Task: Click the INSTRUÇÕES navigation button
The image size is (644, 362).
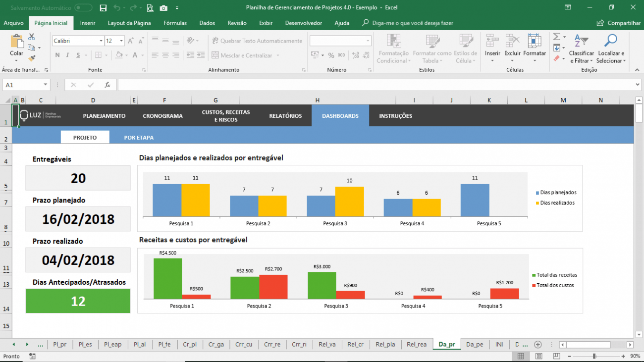Action: pyautogui.click(x=395, y=116)
